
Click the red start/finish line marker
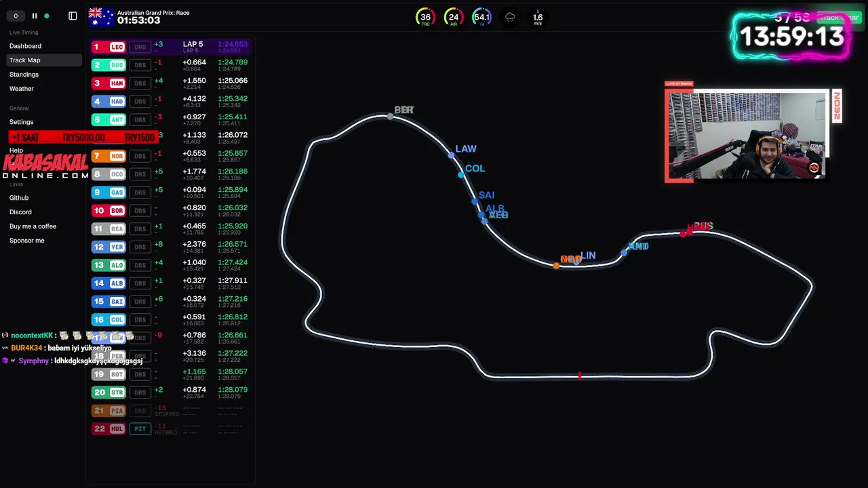pos(580,375)
